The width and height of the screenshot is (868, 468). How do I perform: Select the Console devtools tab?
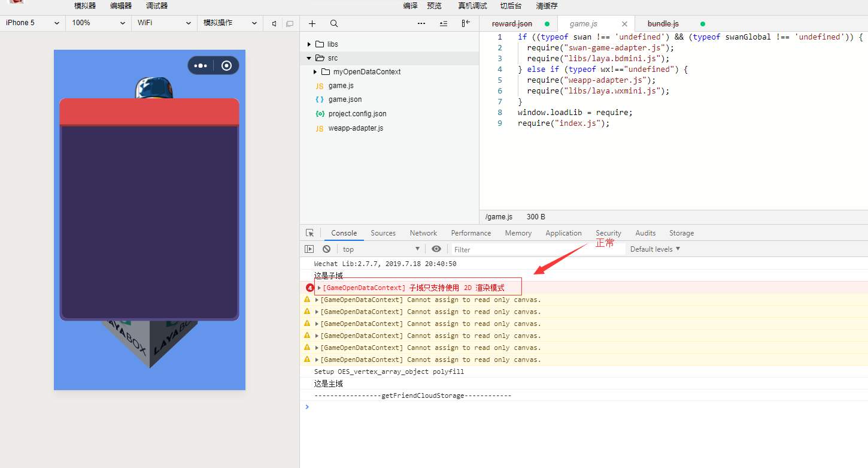pyautogui.click(x=344, y=233)
